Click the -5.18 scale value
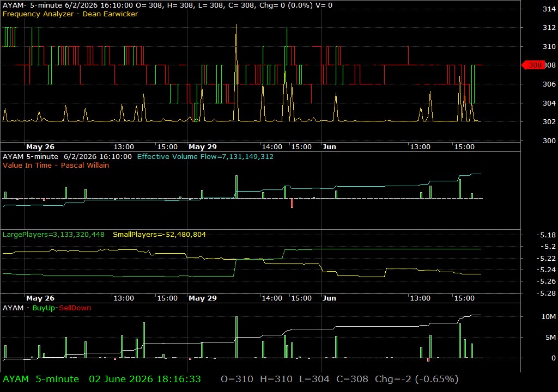Image resolution: width=558 pixels, height=392 pixels. click(545, 235)
